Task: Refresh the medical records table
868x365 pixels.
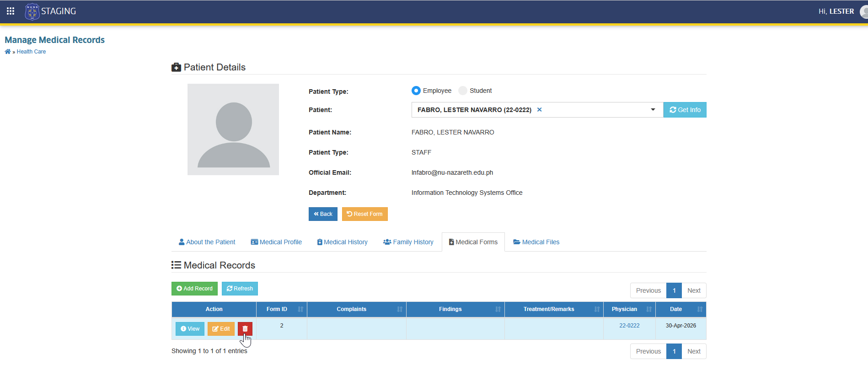Action: (x=240, y=289)
